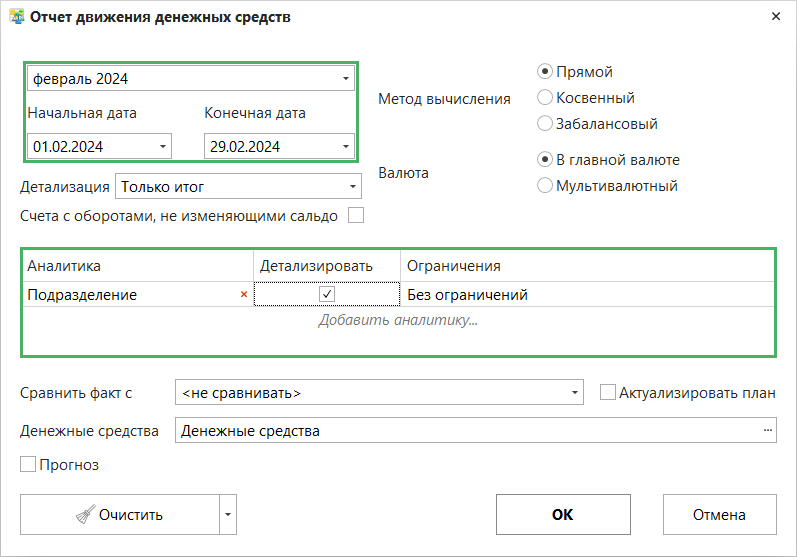The image size is (797, 557).
Task: Enable the Актуализировать план checkbox
Action: [x=607, y=393]
